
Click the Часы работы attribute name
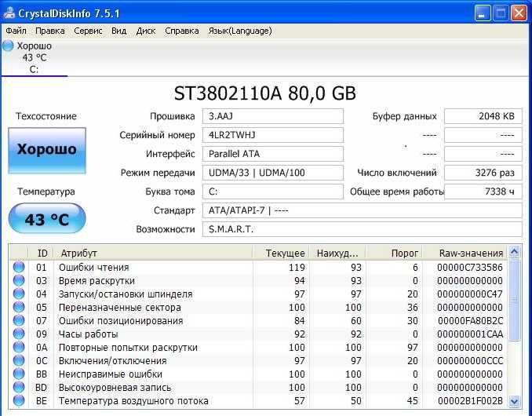(88, 334)
